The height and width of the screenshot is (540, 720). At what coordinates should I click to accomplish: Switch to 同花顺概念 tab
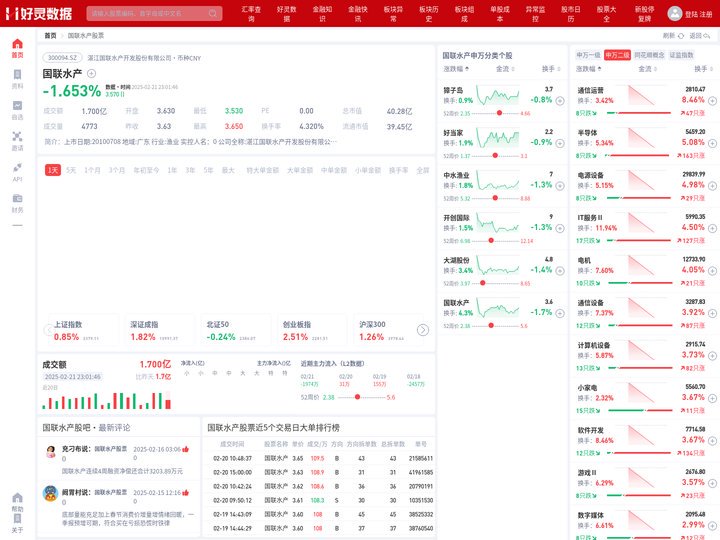(x=649, y=55)
